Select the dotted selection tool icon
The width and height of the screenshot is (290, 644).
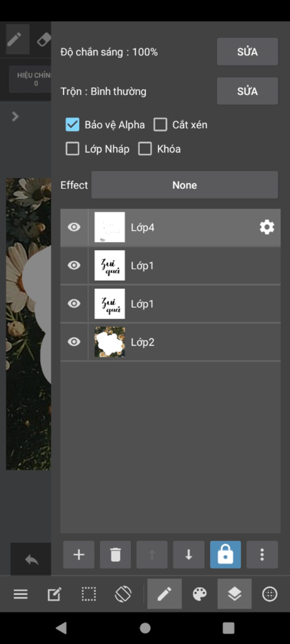click(89, 594)
